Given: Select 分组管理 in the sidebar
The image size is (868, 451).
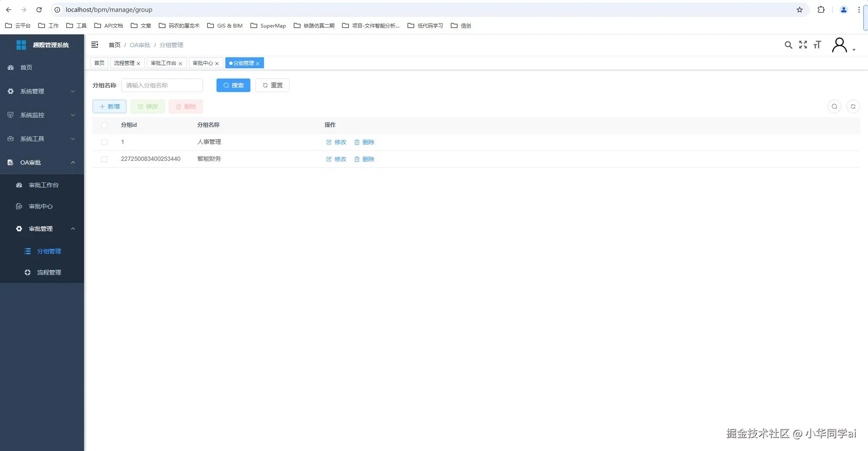Looking at the screenshot, I should click(x=42, y=251).
